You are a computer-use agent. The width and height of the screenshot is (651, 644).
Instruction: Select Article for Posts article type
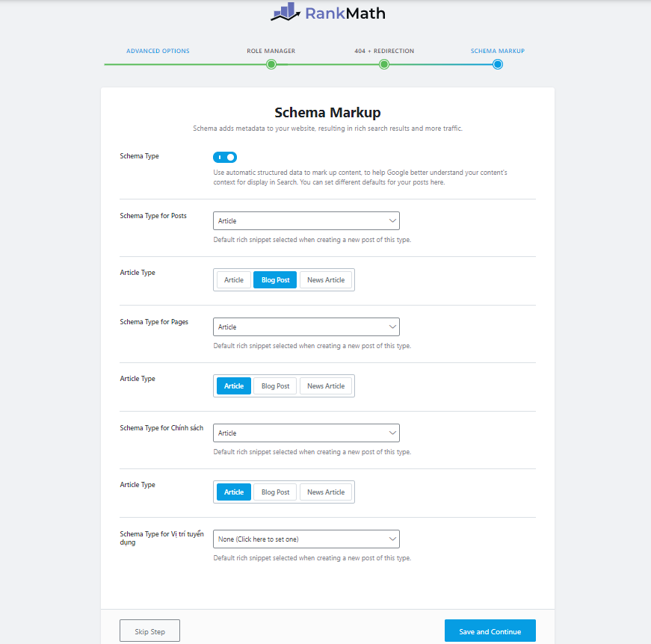[x=234, y=280]
